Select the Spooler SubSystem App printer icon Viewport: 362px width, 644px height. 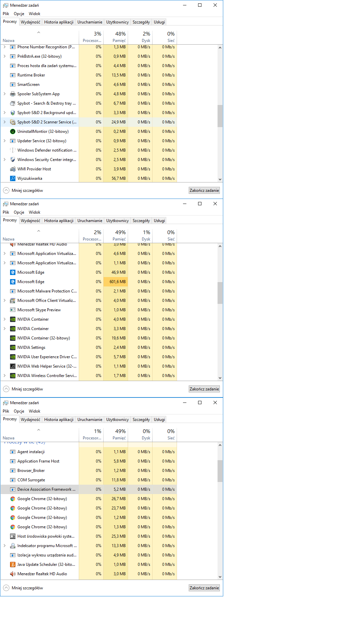[x=13, y=94]
